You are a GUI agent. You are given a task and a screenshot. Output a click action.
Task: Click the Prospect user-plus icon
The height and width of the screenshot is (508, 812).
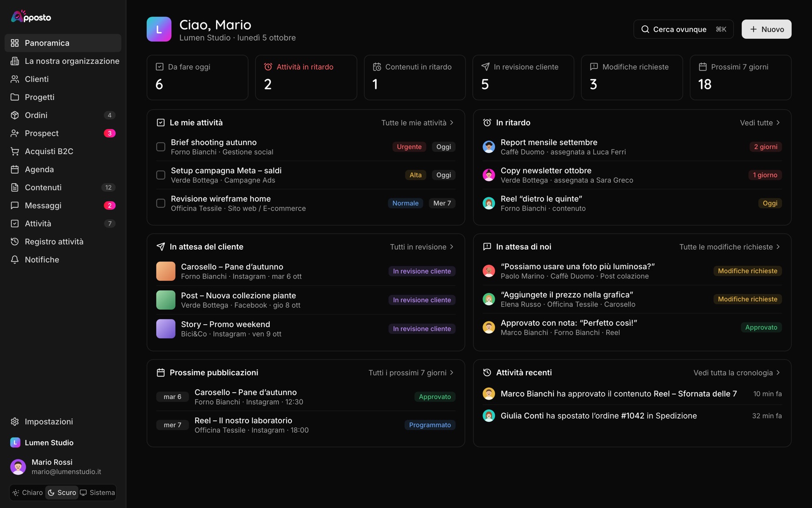[15, 133]
